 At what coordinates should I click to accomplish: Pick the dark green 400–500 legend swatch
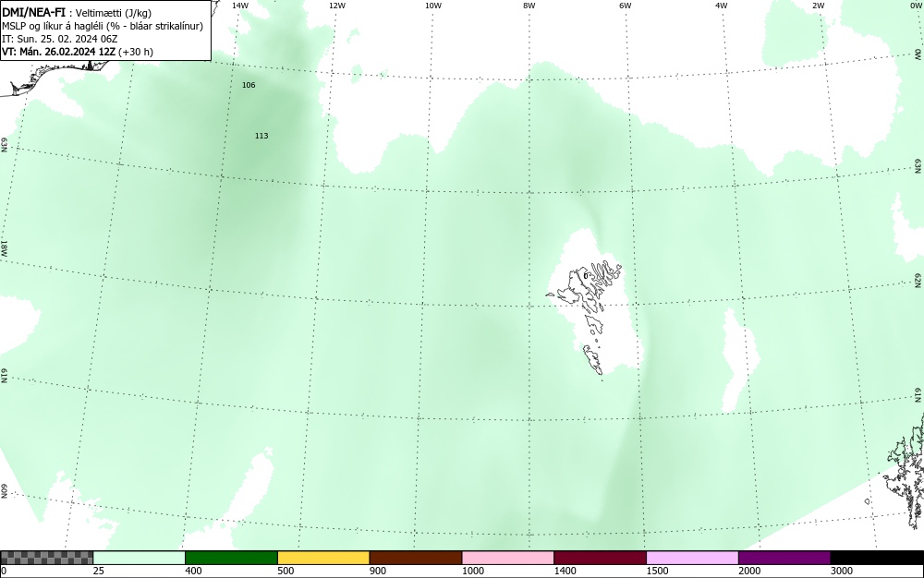[x=231, y=558]
